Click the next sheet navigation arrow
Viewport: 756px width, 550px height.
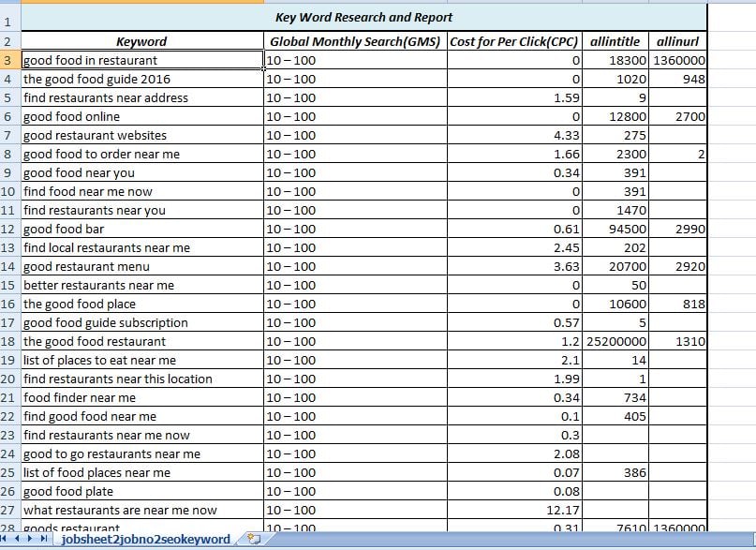(x=29, y=540)
